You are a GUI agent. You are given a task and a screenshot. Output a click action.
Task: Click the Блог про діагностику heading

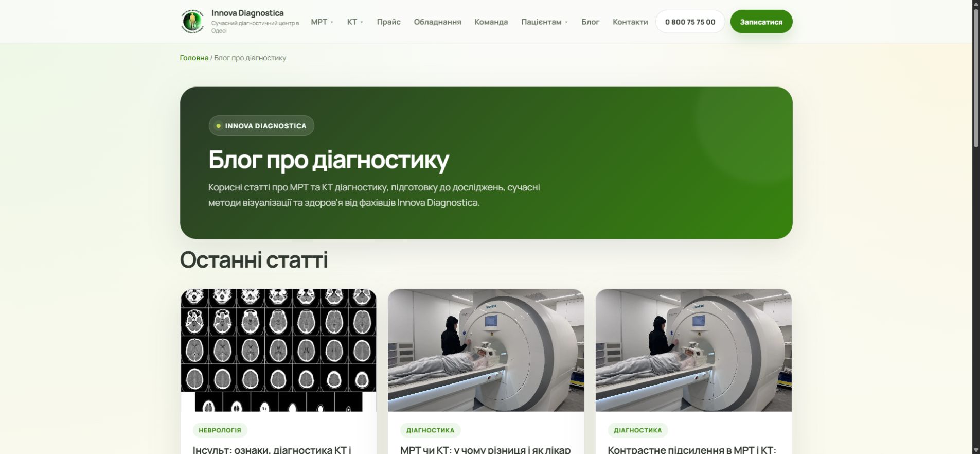pyautogui.click(x=329, y=160)
